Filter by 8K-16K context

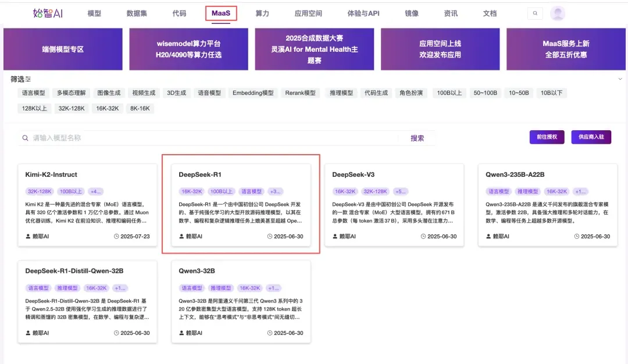coord(140,109)
